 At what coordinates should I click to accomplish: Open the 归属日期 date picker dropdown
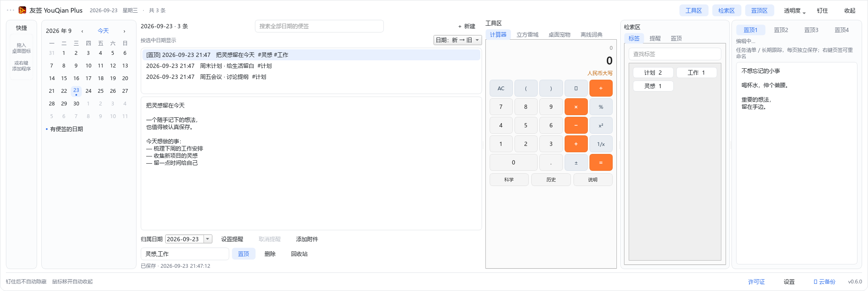click(208, 239)
